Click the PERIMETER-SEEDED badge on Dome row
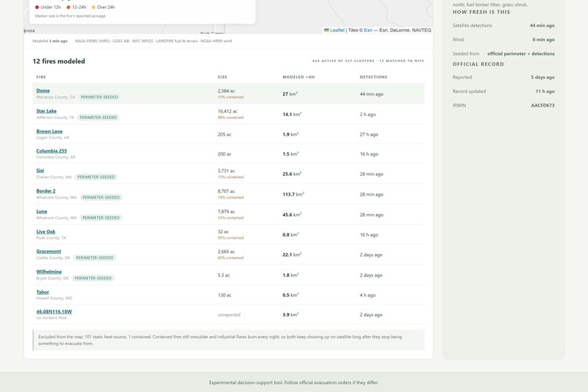The height and width of the screenshot is (392, 588). click(99, 97)
